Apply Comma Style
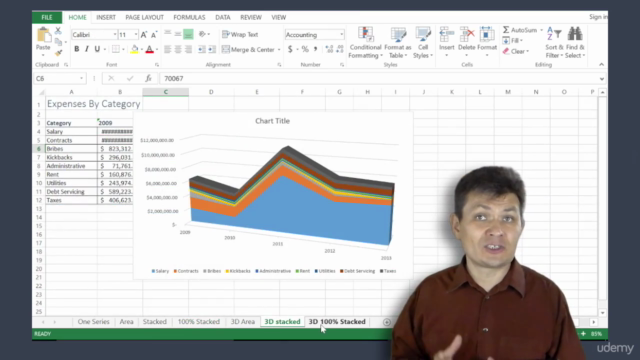 tap(315, 49)
